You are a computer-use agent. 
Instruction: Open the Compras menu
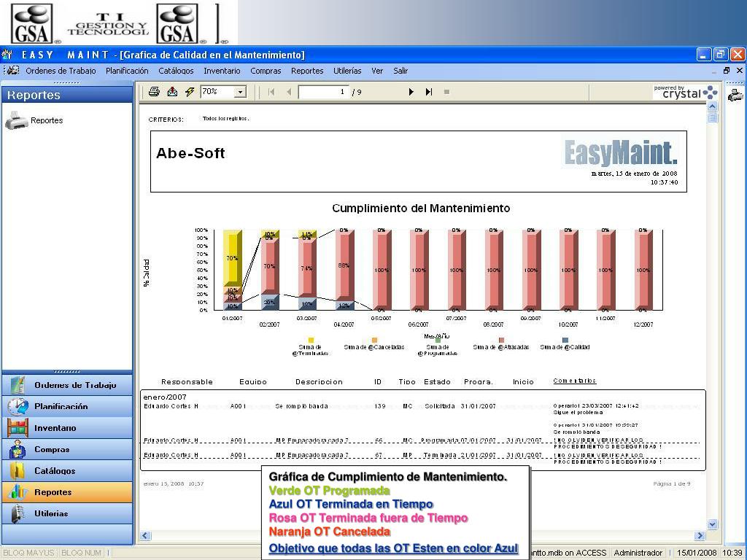pyautogui.click(x=266, y=71)
